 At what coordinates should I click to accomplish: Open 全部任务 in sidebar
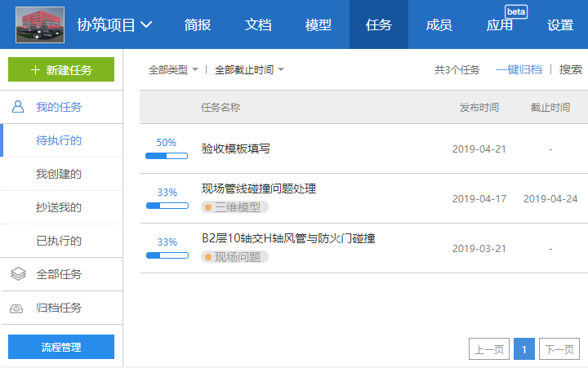[61, 274]
